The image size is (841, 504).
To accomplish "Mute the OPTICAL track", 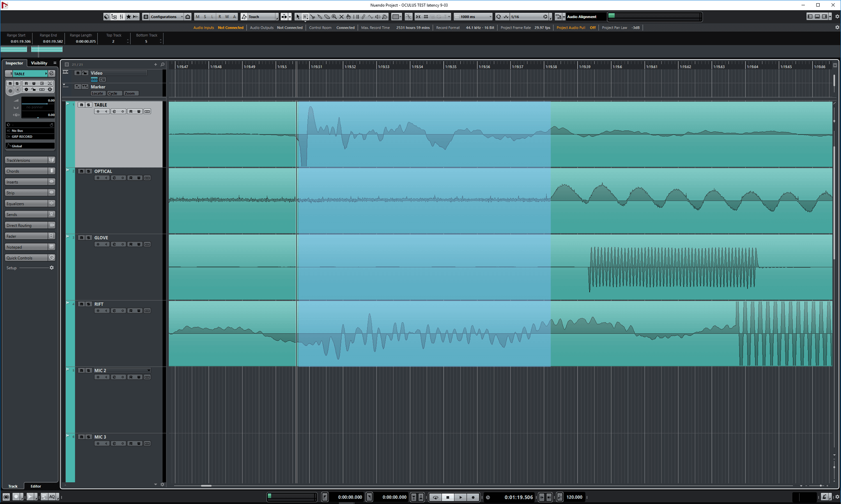I will pyautogui.click(x=81, y=172).
